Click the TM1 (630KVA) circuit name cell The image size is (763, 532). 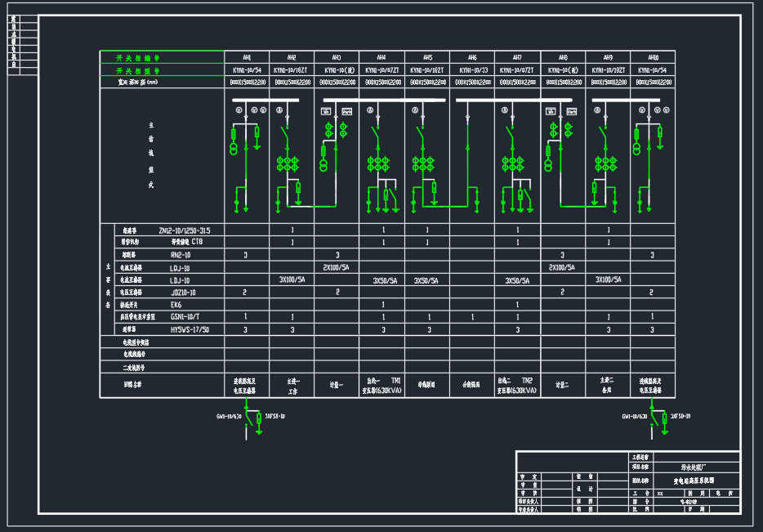tap(381, 386)
